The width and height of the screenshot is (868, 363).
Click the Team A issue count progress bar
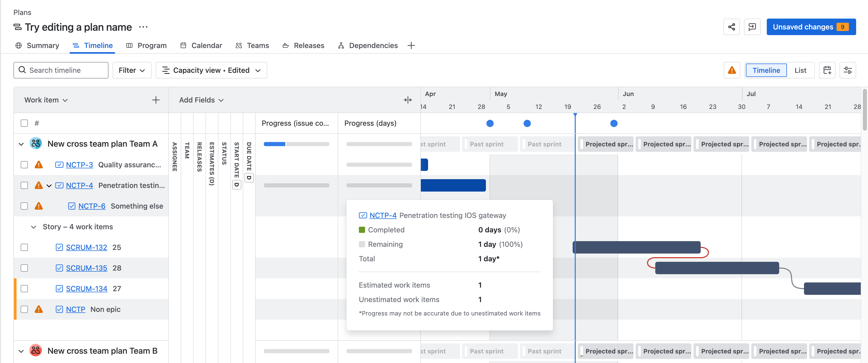point(296,144)
